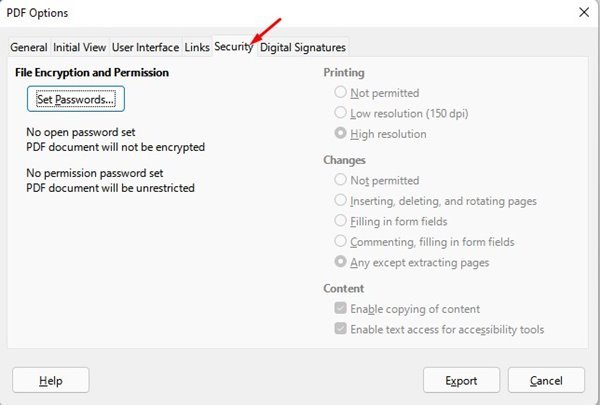Click the Set Passwords button
Image resolution: width=600 pixels, height=405 pixels.
tap(76, 100)
